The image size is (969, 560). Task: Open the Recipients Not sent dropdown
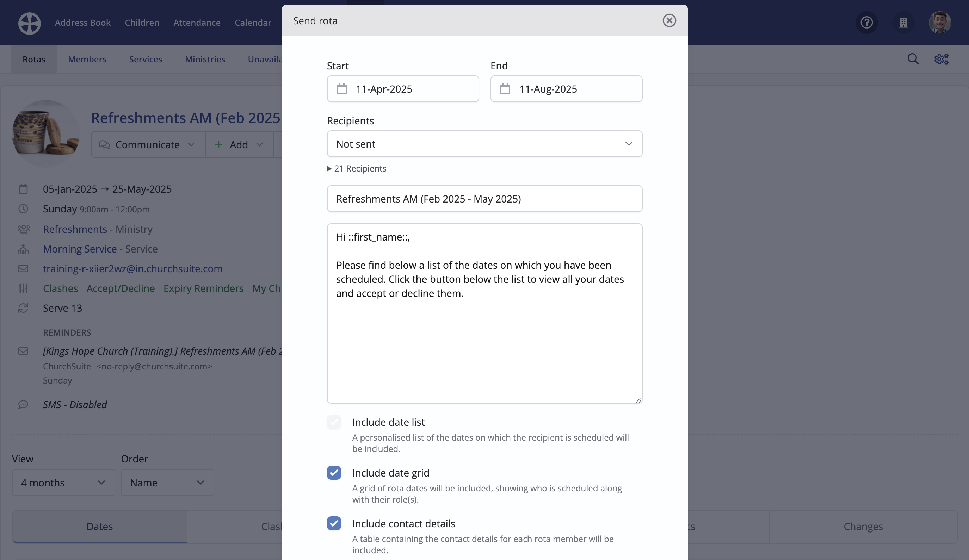click(484, 144)
